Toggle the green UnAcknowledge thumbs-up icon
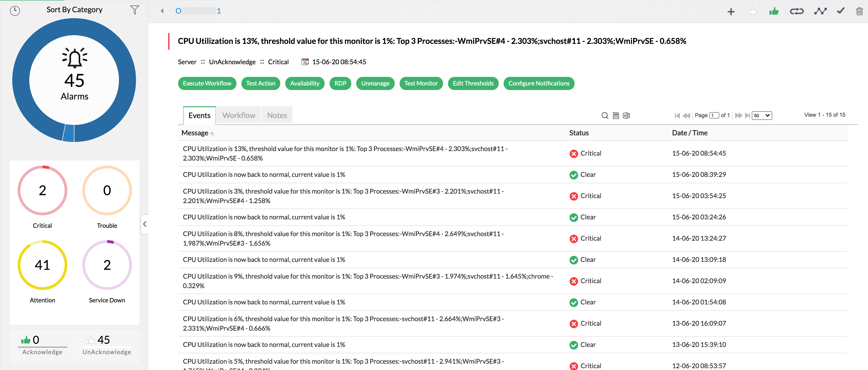The image size is (868, 370). (x=774, y=11)
